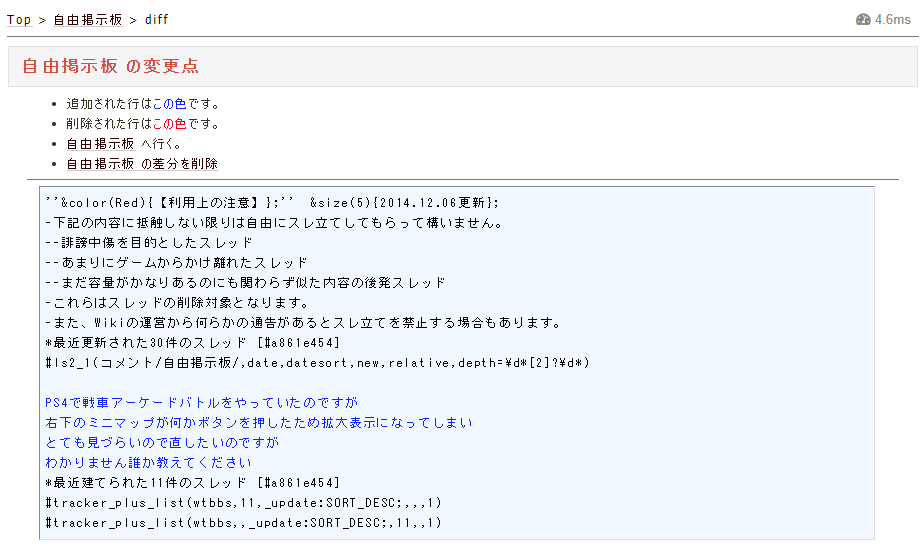Click the diff breadcrumb label

point(158,19)
